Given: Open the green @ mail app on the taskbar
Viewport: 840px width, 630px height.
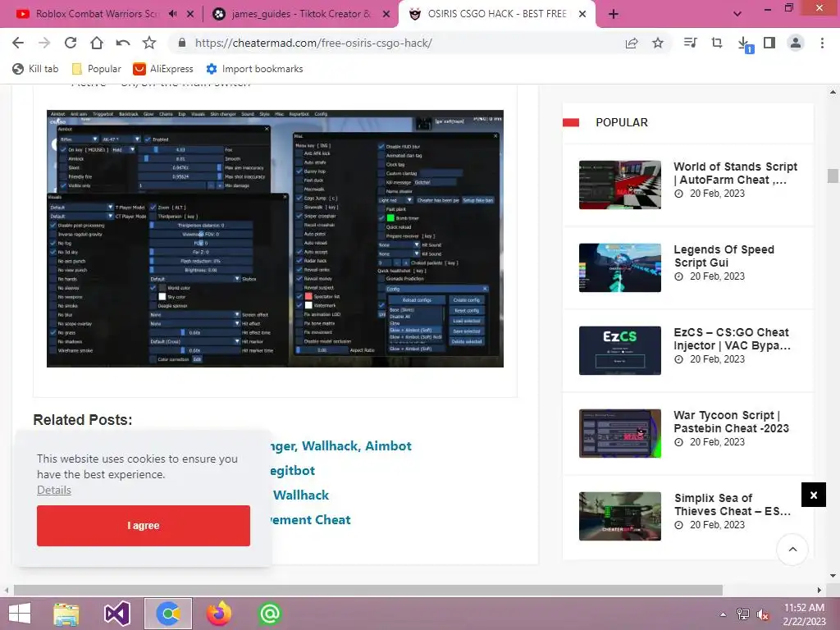Looking at the screenshot, I should click(x=269, y=614).
